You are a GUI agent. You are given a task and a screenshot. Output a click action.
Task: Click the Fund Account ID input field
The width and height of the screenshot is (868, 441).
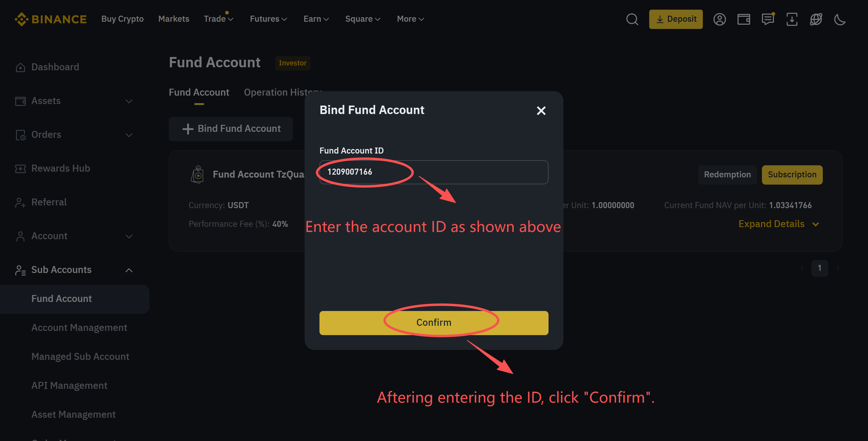(x=433, y=172)
